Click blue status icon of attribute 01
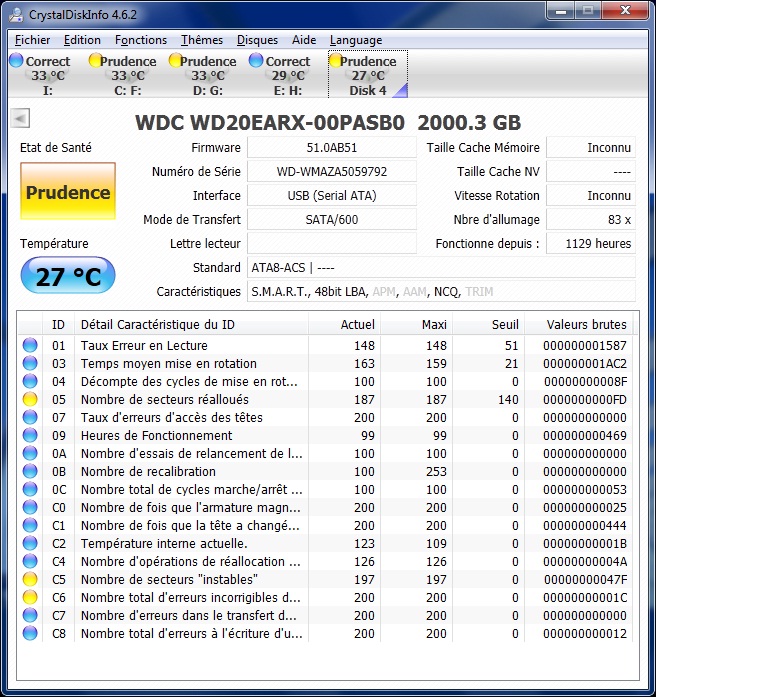The image size is (768, 697). (30, 345)
